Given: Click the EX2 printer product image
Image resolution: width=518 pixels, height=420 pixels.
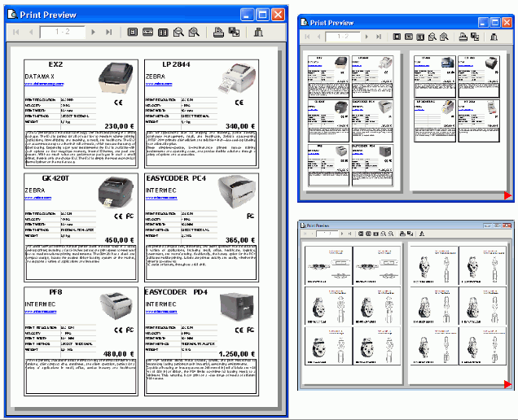Looking at the screenshot, I should [x=116, y=78].
